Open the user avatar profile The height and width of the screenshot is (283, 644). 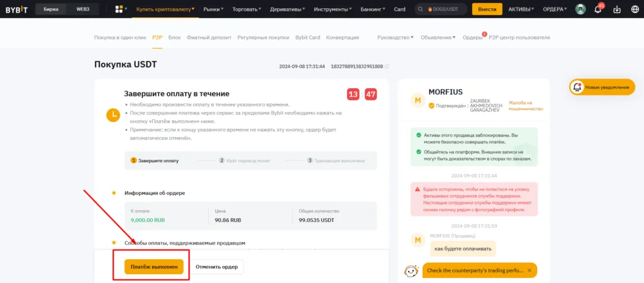click(580, 9)
